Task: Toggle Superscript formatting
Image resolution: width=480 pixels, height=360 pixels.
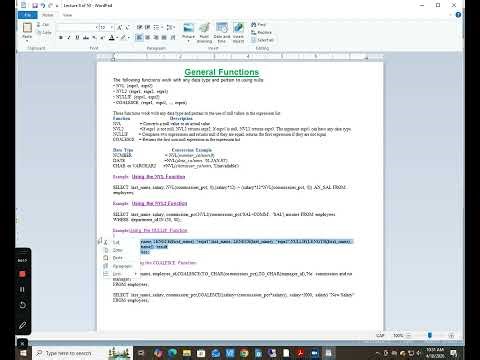Action: (x=103, y=38)
